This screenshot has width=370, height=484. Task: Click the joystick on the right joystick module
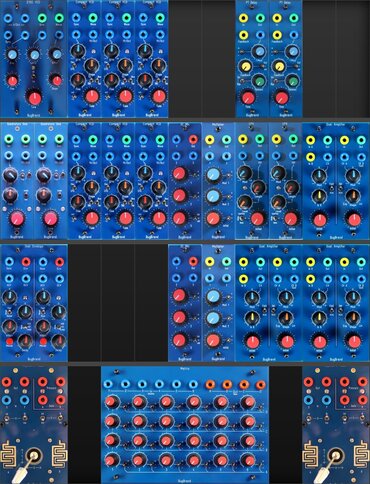[x=335, y=456]
